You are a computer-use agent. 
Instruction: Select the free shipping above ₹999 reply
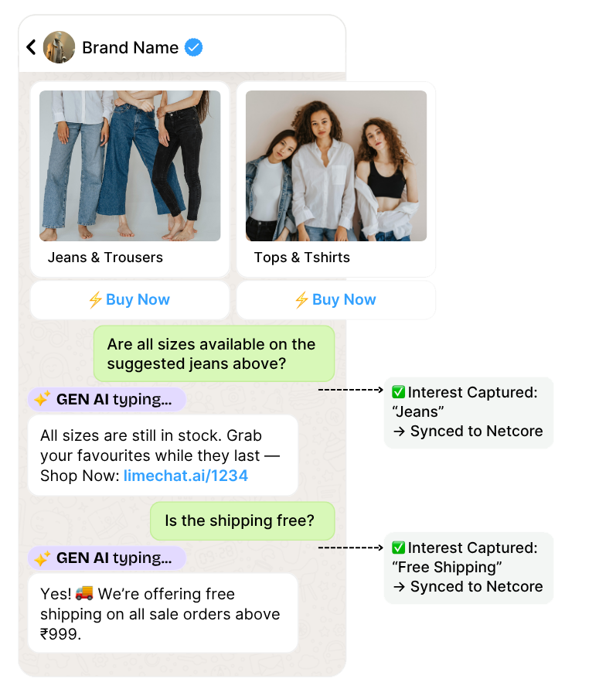click(x=163, y=613)
